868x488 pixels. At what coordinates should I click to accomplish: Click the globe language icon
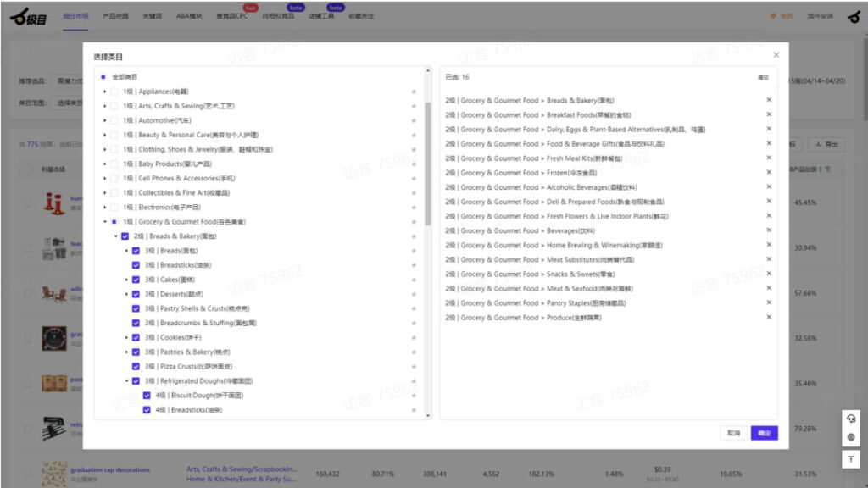click(851, 438)
